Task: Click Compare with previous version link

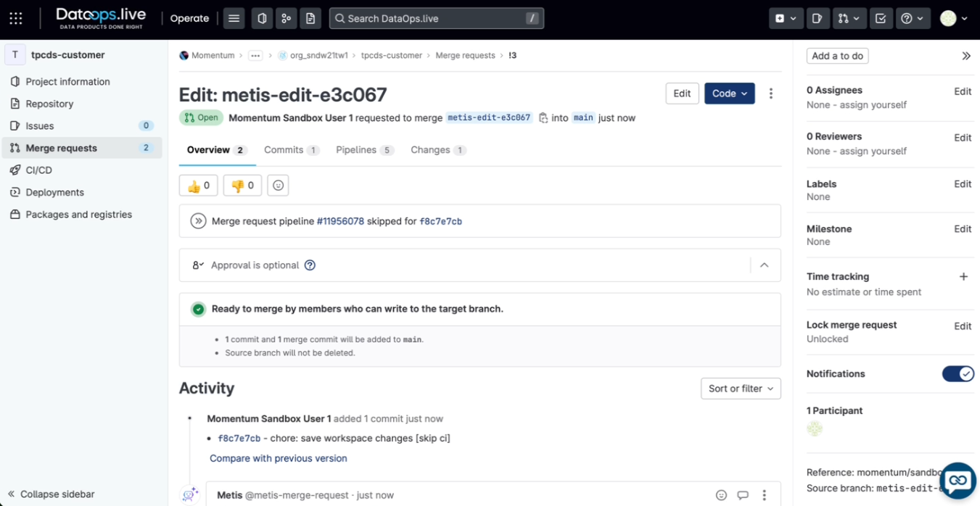Action: coord(279,458)
